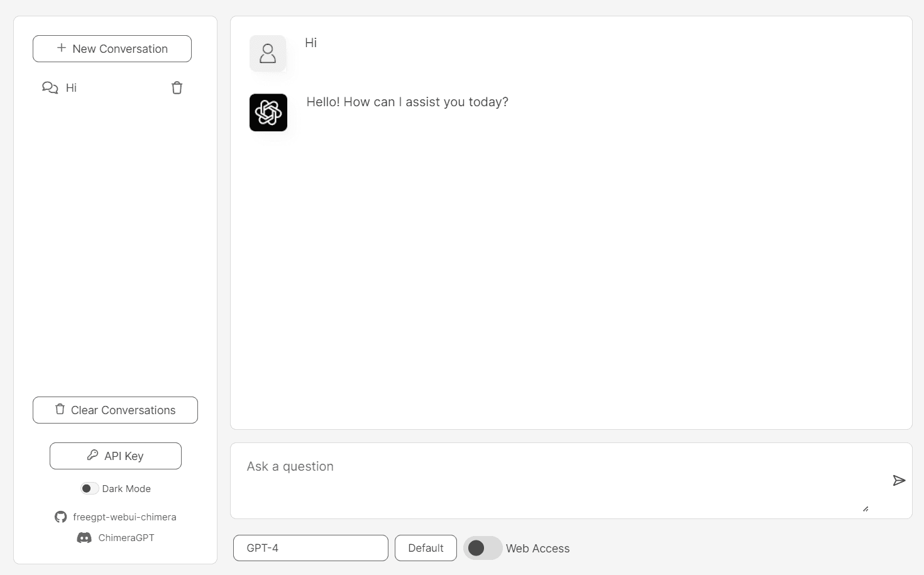Open the GPT-4 model dropdown
This screenshot has height=575, width=924.
[311, 548]
